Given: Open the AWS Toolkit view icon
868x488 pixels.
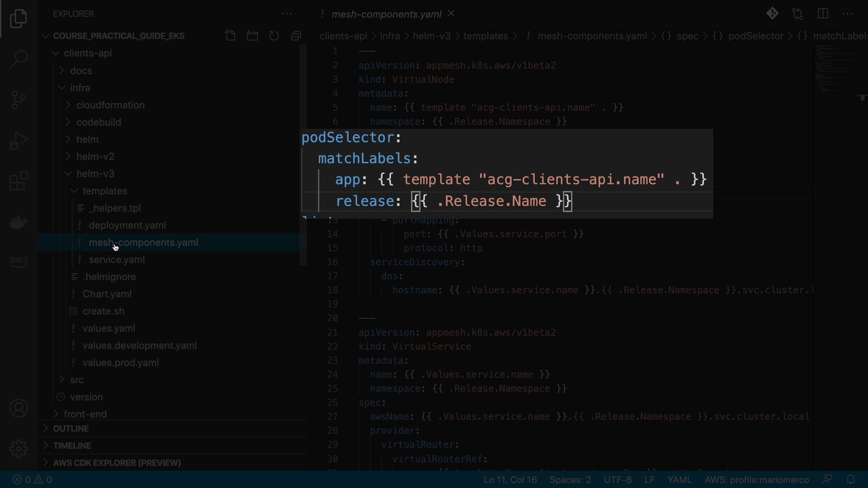Looking at the screenshot, I should pyautogui.click(x=19, y=261).
